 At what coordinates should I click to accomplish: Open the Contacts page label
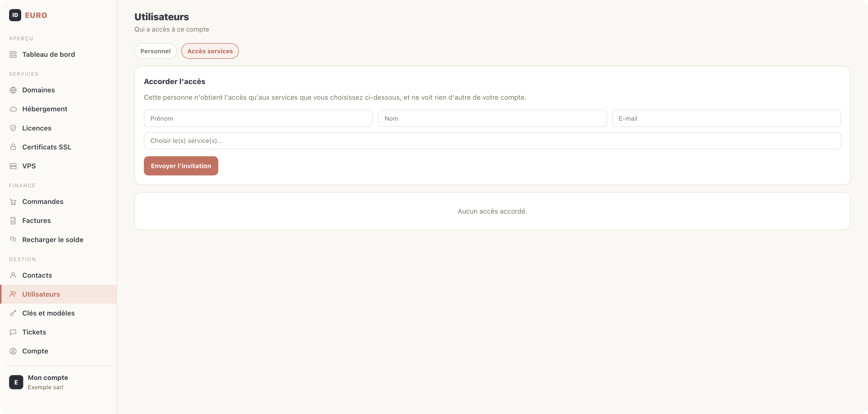click(37, 275)
